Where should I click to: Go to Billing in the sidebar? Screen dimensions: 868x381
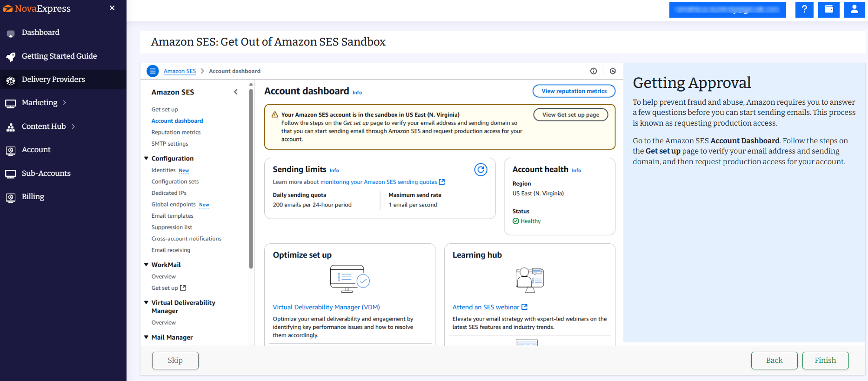(33, 197)
